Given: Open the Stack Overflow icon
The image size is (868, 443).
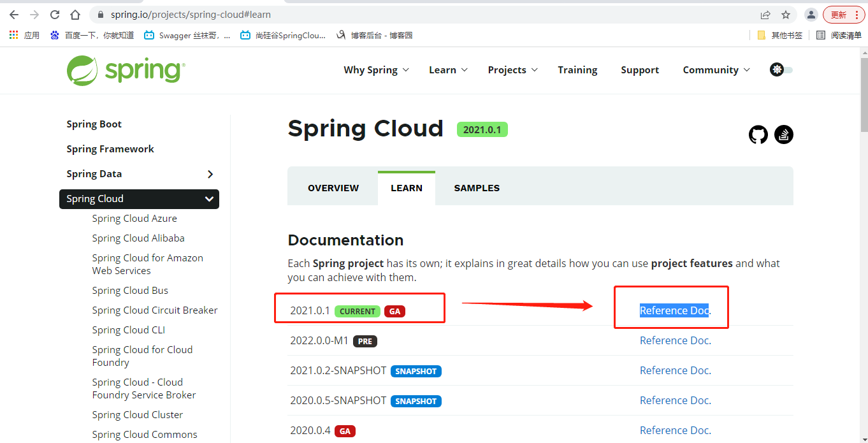Looking at the screenshot, I should click(x=784, y=134).
